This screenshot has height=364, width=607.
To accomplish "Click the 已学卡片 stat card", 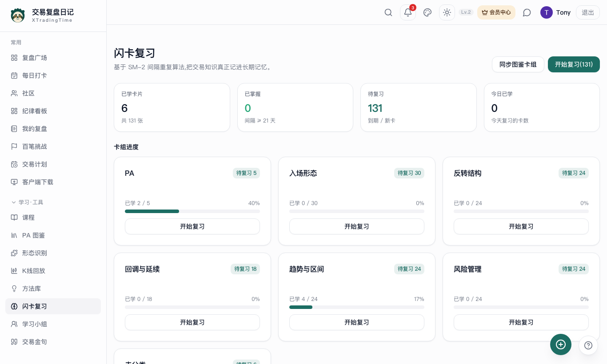I will coord(172,107).
